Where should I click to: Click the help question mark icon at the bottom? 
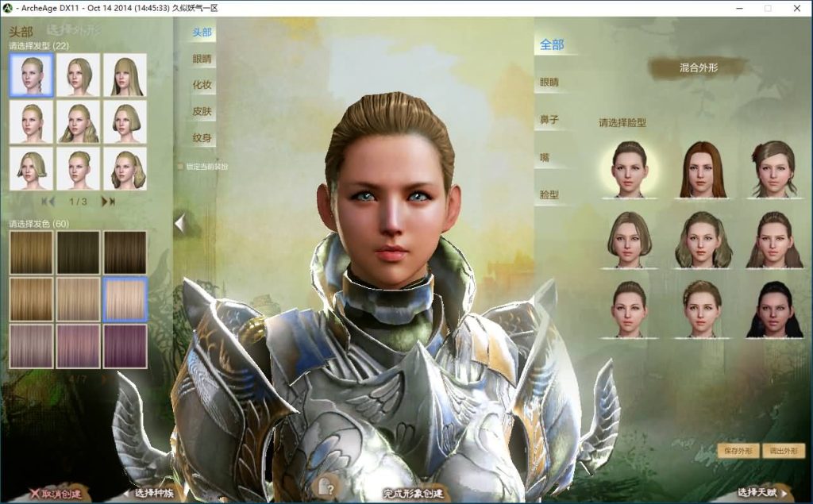(324, 486)
